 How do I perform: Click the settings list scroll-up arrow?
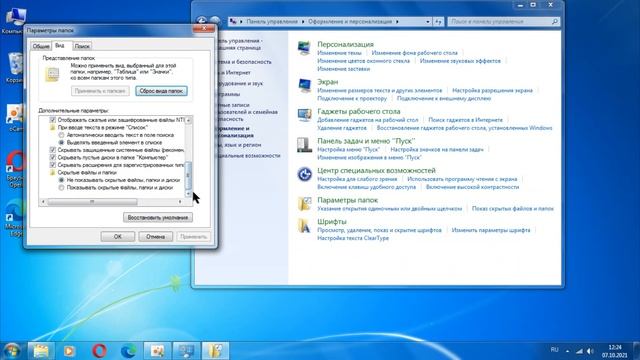tap(188, 120)
